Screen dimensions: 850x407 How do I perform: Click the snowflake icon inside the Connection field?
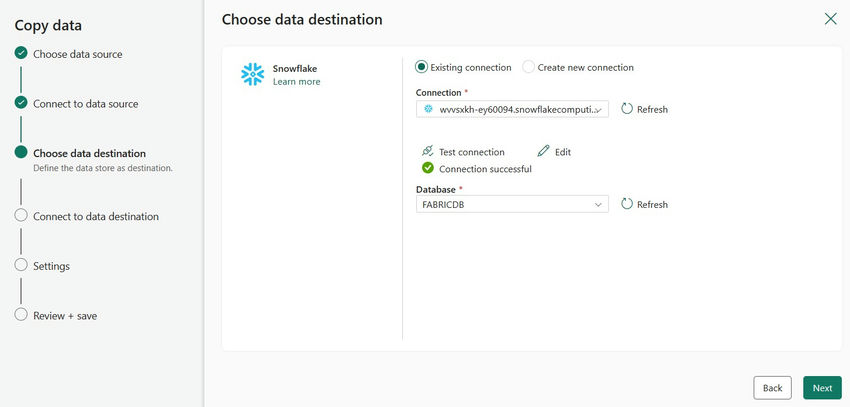tap(428, 109)
